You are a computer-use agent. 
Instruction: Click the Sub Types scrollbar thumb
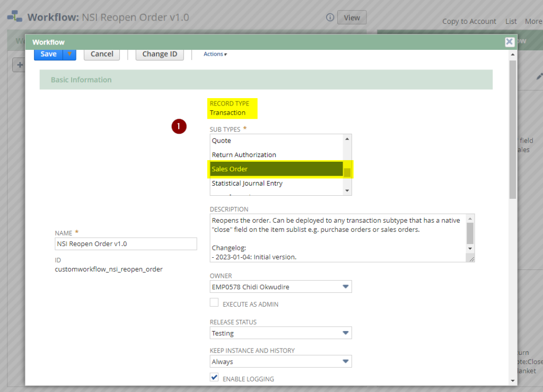(x=347, y=172)
